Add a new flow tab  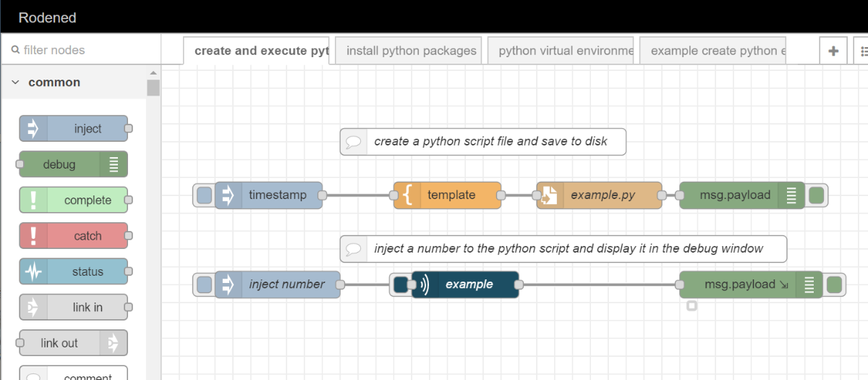(833, 51)
